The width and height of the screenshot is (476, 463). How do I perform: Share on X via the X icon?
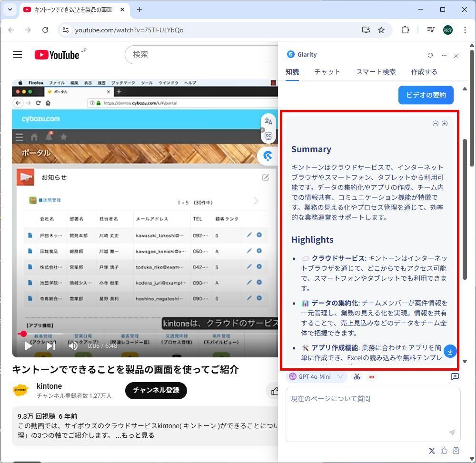[432, 451]
